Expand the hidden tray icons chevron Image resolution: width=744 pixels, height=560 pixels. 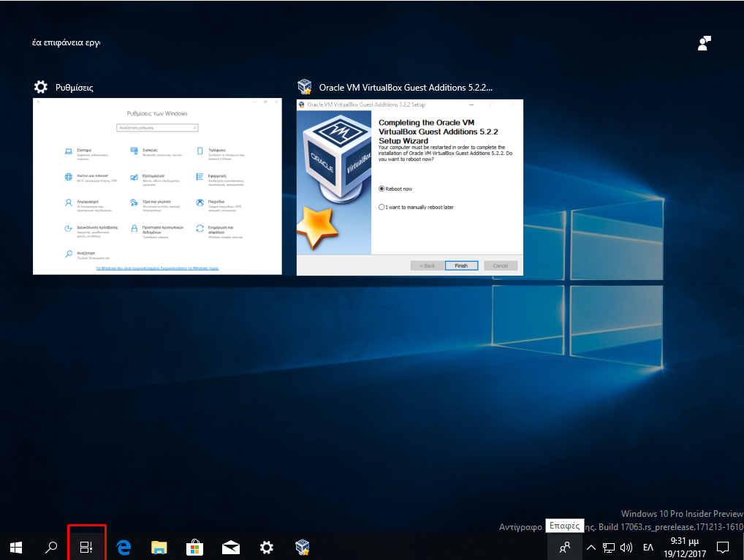[x=591, y=548]
